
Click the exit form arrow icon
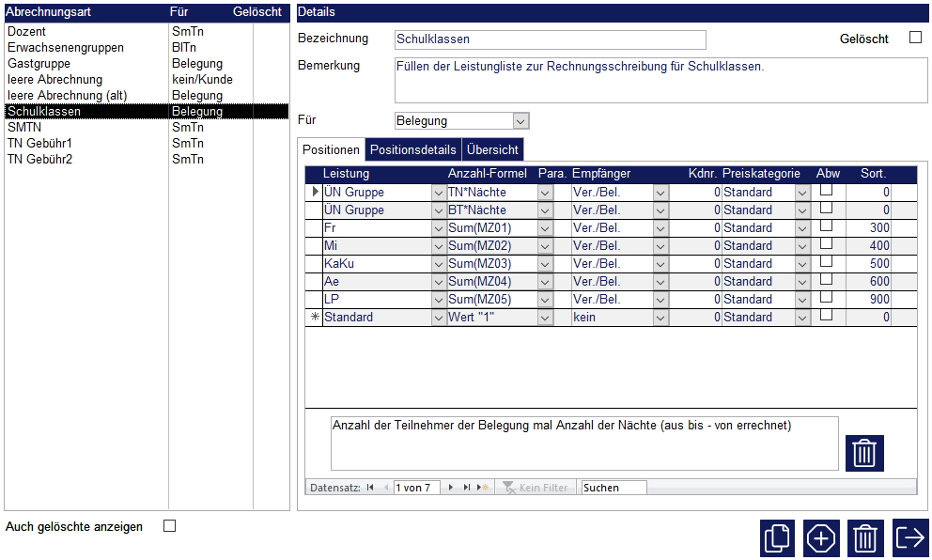(x=910, y=538)
